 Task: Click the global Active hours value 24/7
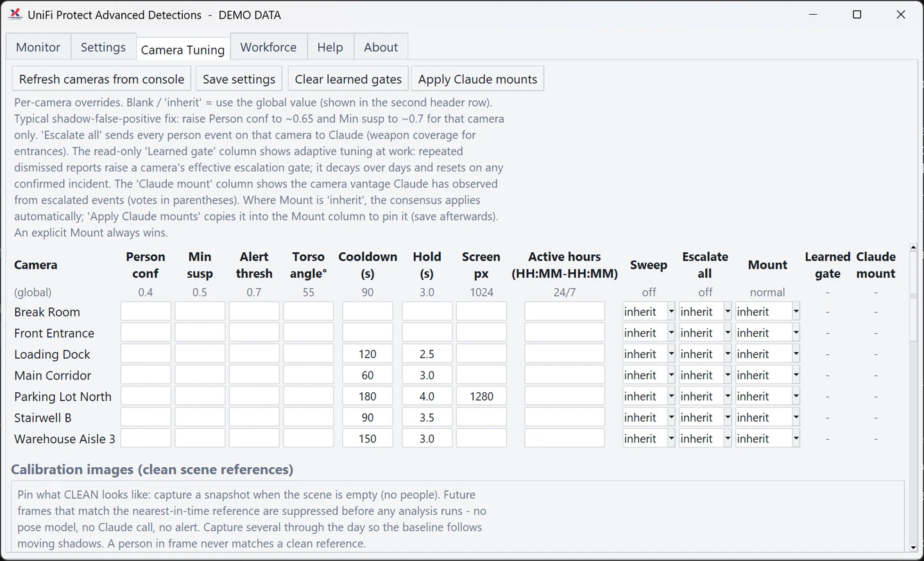(565, 292)
